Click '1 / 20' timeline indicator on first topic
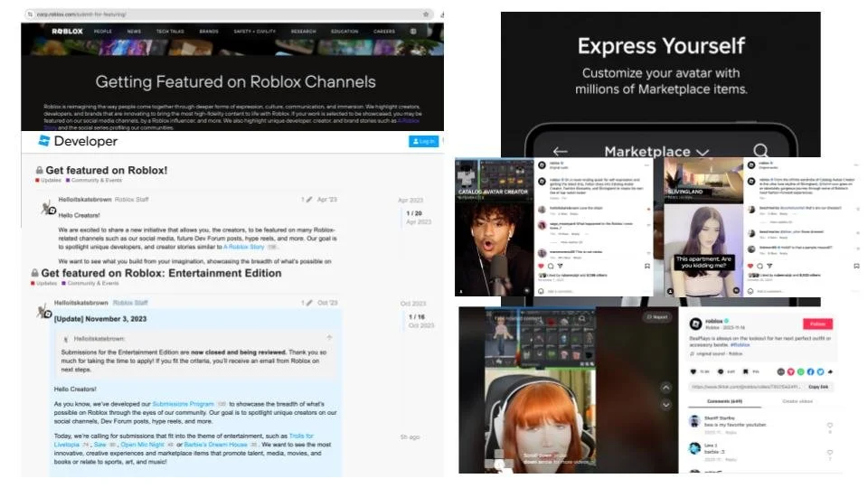The height and width of the screenshot is (488, 868). click(x=414, y=213)
